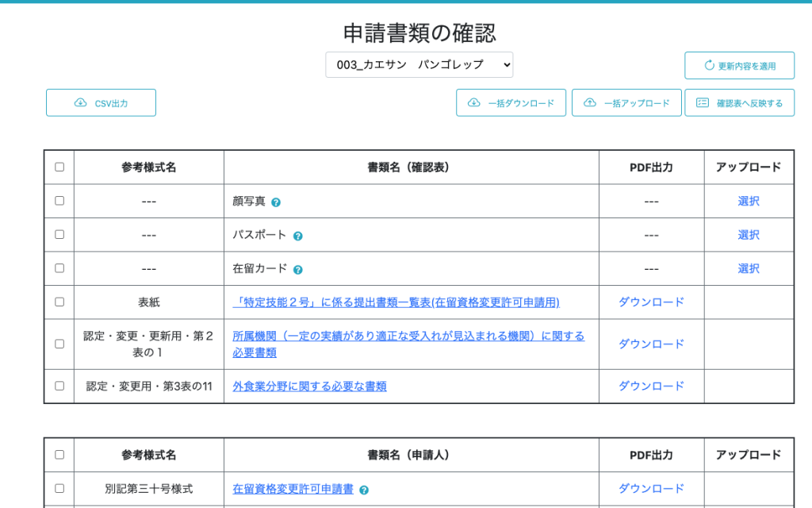This screenshot has height=508, width=812.
Task: Open the 所属機関に関する必要書類 link
Action: click(x=408, y=344)
